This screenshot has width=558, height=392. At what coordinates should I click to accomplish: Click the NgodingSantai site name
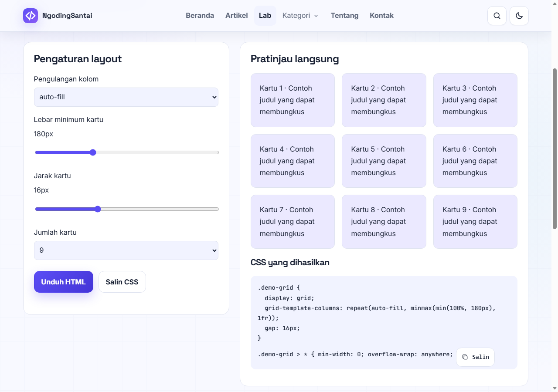pos(67,16)
